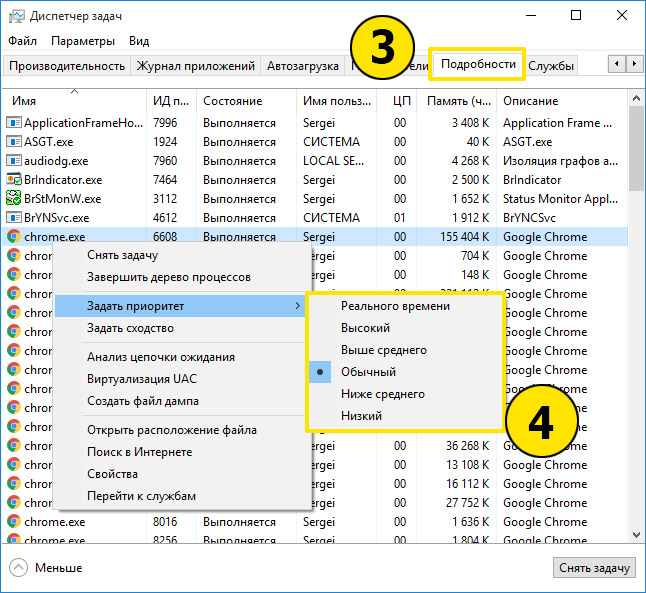This screenshot has height=593, width=646.
Task: Click the audiodg.exe process icon
Action: (x=14, y=161)
